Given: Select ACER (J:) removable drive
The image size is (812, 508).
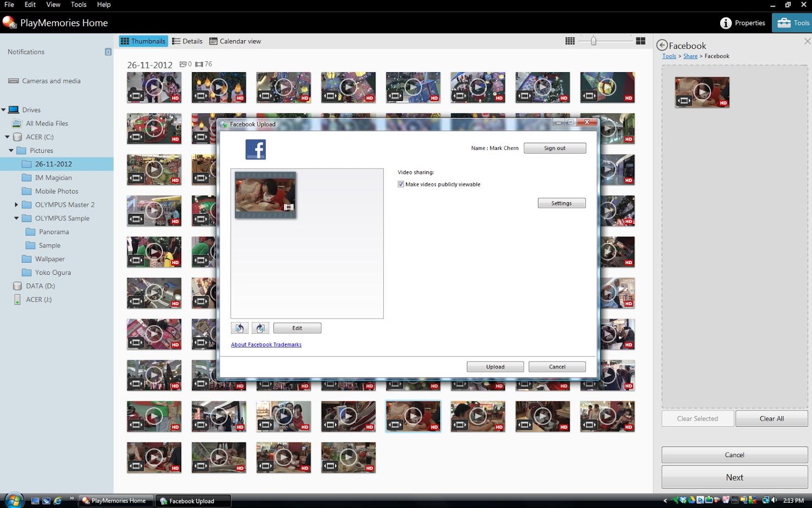Looking at the screenshot, I should pyautogui.click(x=33, y=300).
